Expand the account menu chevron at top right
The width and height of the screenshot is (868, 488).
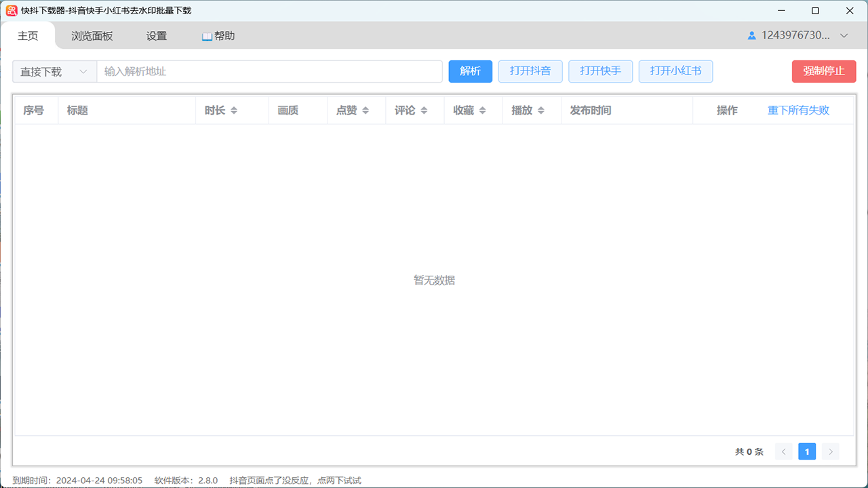pos(844,35)
